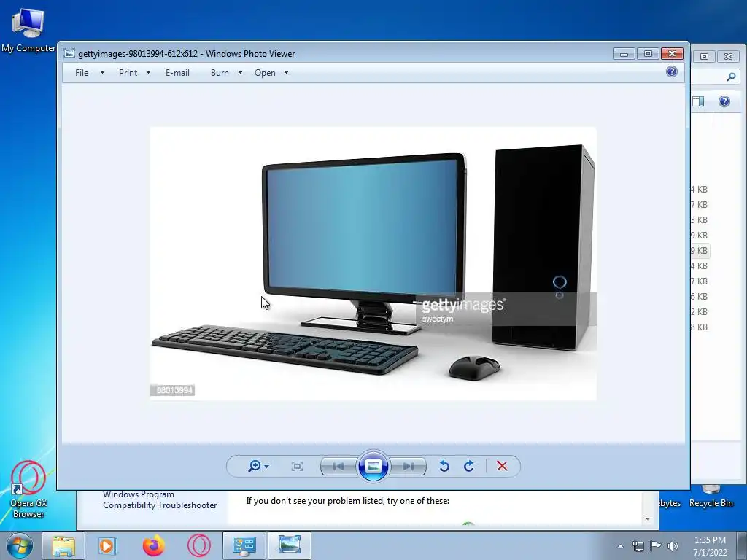The width and height of the screenshot is (747, 560).
Task: Open Windows Program Compatibility Troubleshooter link
Action: tap(160, 500)
